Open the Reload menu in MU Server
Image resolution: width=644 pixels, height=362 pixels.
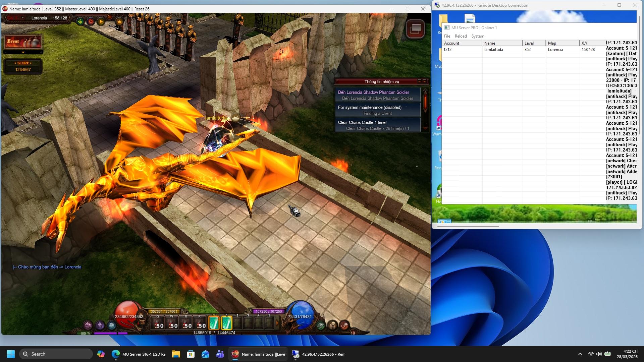click(x=461, y=36)
